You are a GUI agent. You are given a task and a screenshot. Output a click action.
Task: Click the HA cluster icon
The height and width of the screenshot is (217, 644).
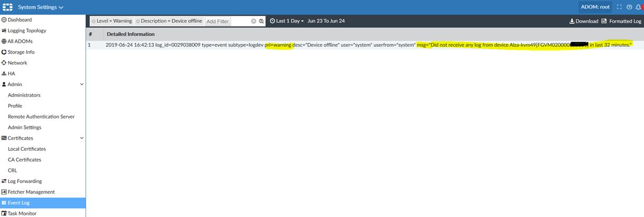[4, 74]
